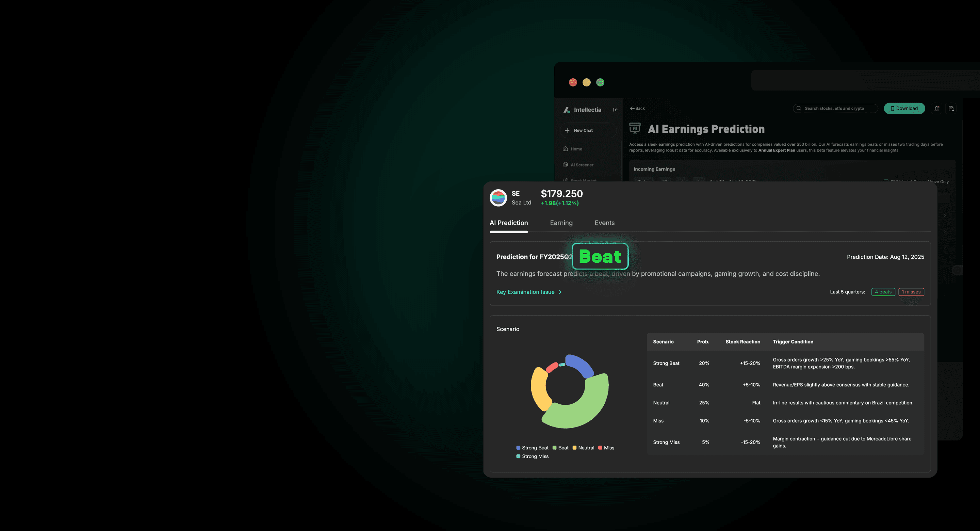Image resolution: width=980 pixels, height=531 pixels.
Task: Collapse the sidebar with the collapse icon
Action: 615,110
